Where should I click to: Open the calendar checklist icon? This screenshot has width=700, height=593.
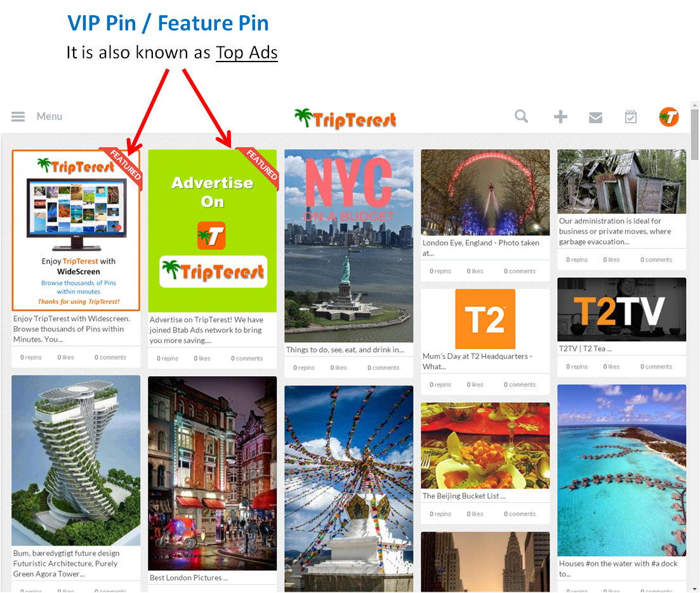tap(631, 117)
